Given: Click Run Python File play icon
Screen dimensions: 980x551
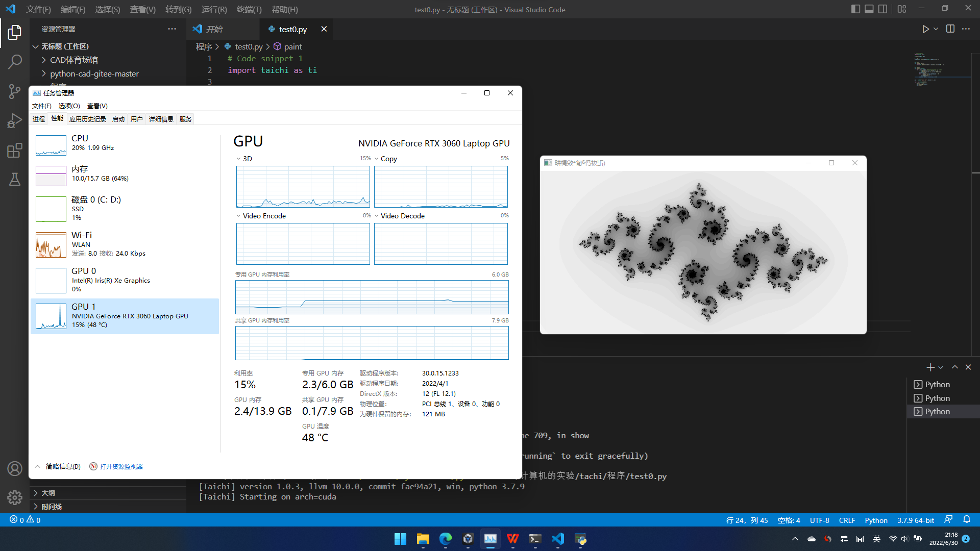Looking at the screenshot, I should 925,29.
